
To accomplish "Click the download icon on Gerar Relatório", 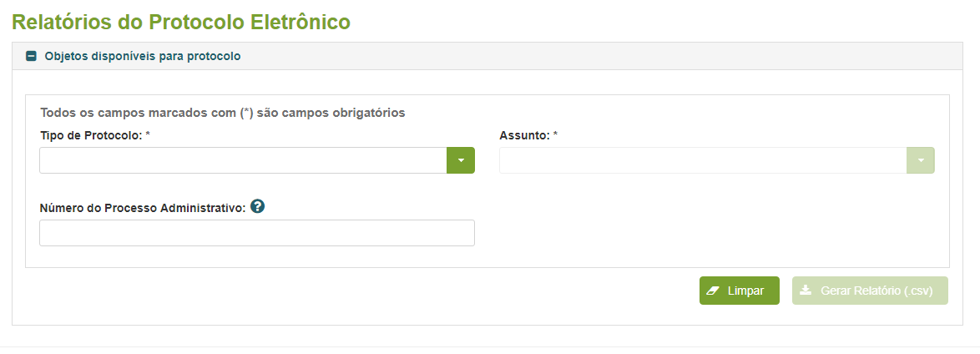I will [x=806, y=291].
